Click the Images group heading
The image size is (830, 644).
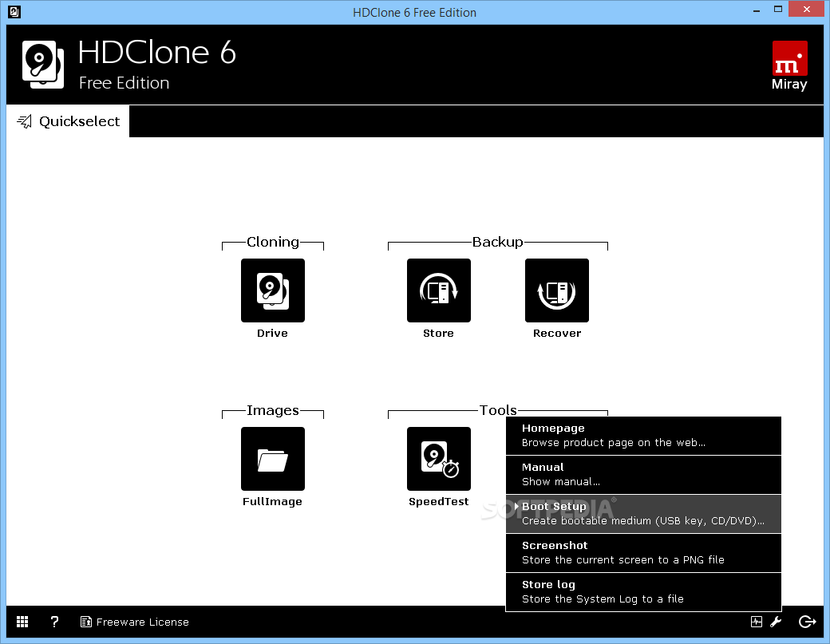(x=273, y=410)
